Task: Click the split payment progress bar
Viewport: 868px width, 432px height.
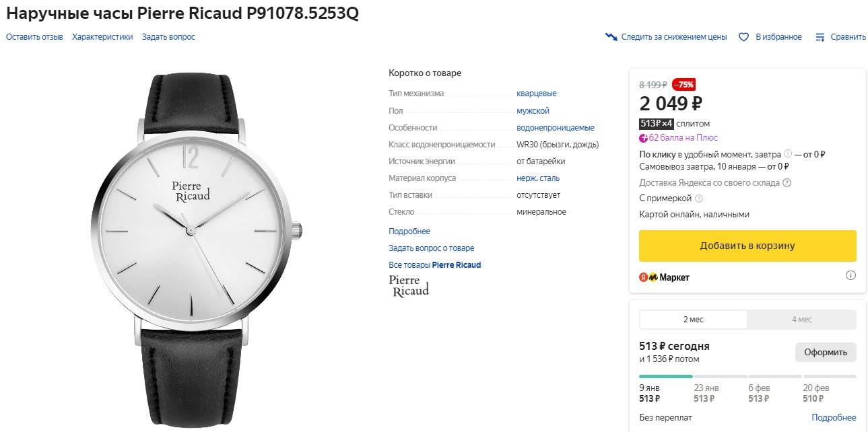Action: point(747,376)
